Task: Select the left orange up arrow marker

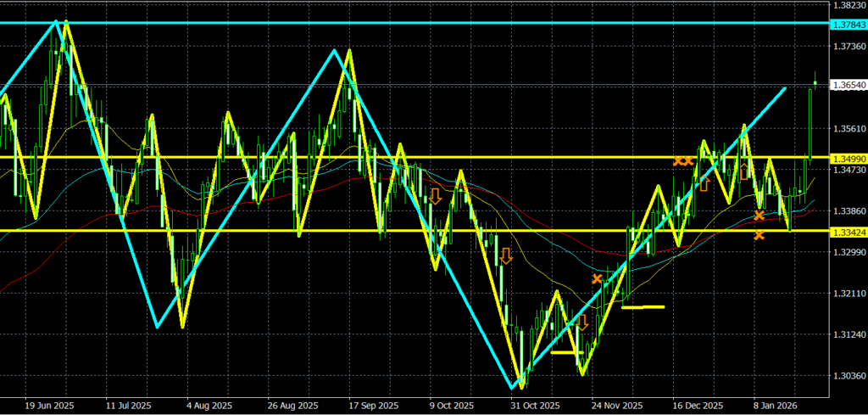Action: coord(704,183)
